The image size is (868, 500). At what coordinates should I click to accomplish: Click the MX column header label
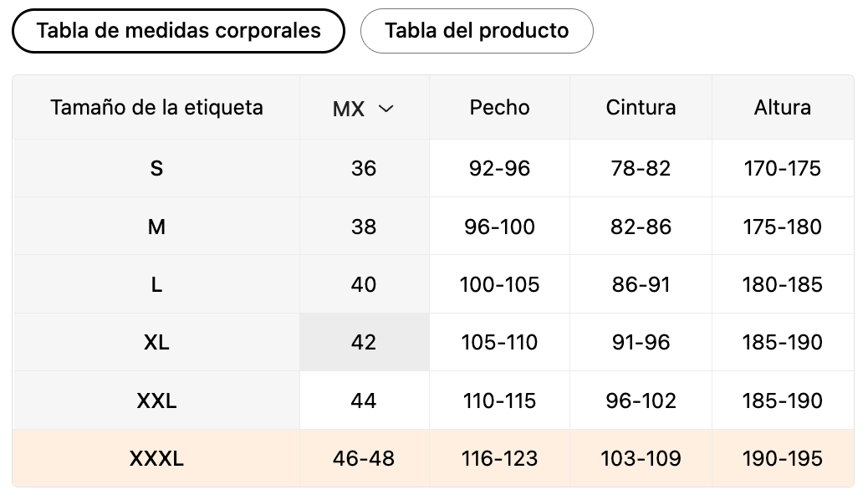(349, 109)
